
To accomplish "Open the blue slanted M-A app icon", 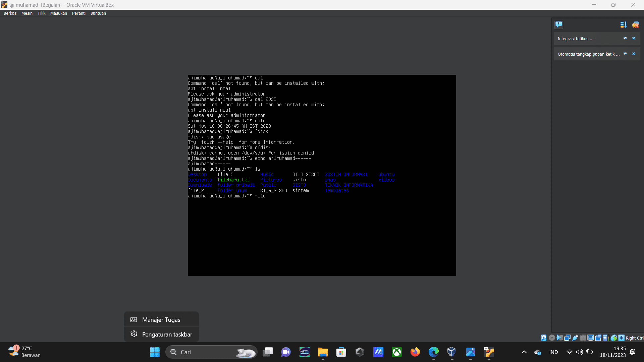I will pyautogui.click(x=378, y=352).
